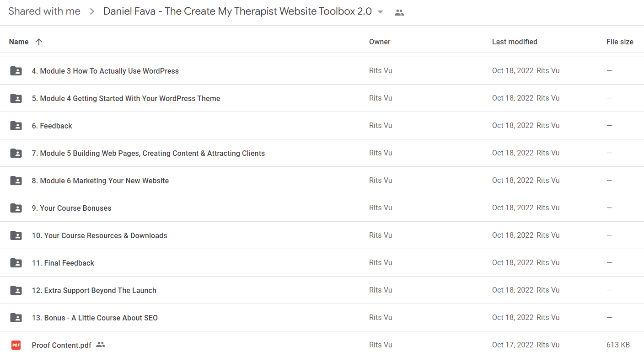644x357 pixels.
Task: Click shared icon next to Proof Content.pdf
Action: click(x=101, y=345)
